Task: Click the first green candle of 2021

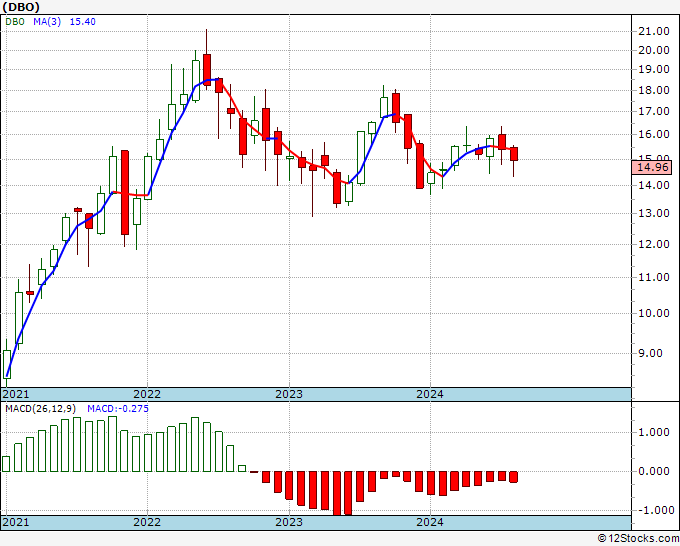Action: (7, 364)
